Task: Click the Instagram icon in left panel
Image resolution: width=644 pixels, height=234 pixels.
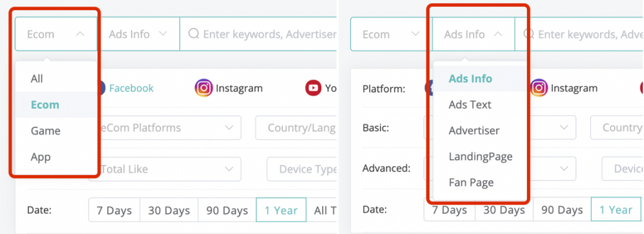Action: [203, 88]
